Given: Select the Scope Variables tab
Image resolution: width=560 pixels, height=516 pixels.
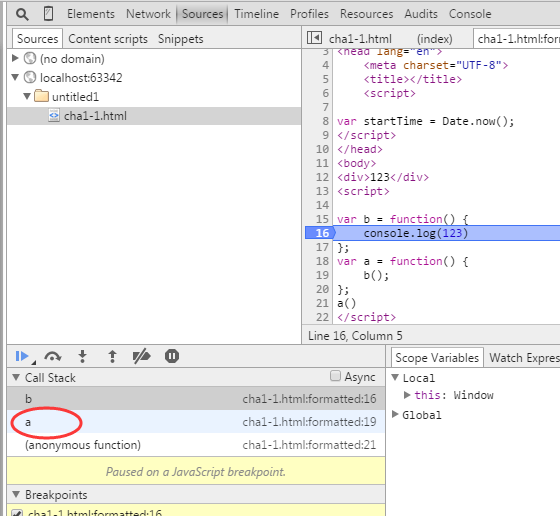Looking at the screenshot, I should pyautogui.click(x=437, y=357).
